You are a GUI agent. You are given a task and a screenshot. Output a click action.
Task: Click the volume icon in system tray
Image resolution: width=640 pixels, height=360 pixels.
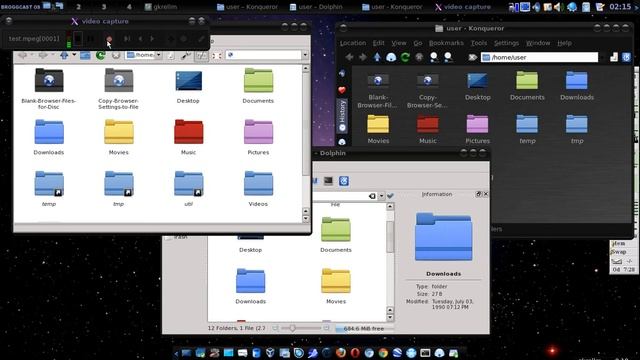[x=558, y=7]
